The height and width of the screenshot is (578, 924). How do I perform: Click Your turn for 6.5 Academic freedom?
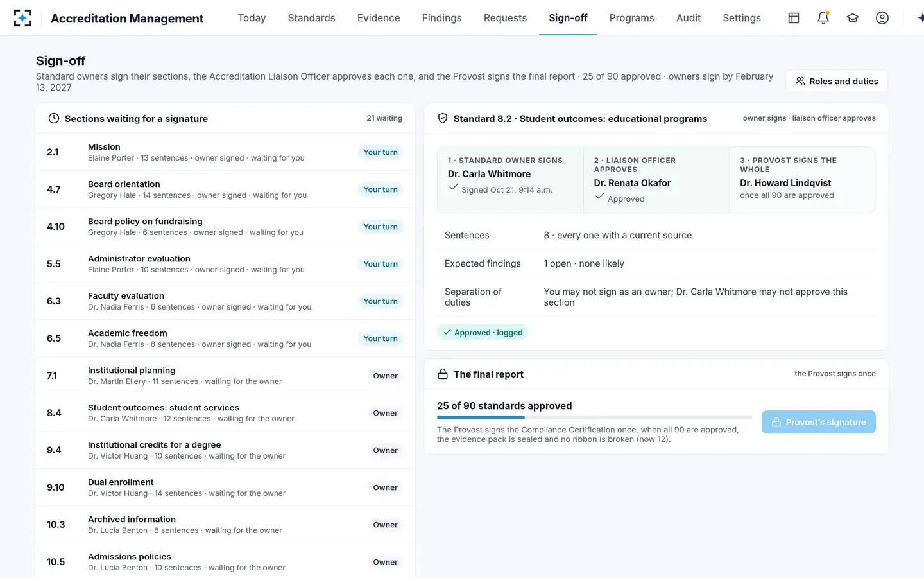point(381,338)
